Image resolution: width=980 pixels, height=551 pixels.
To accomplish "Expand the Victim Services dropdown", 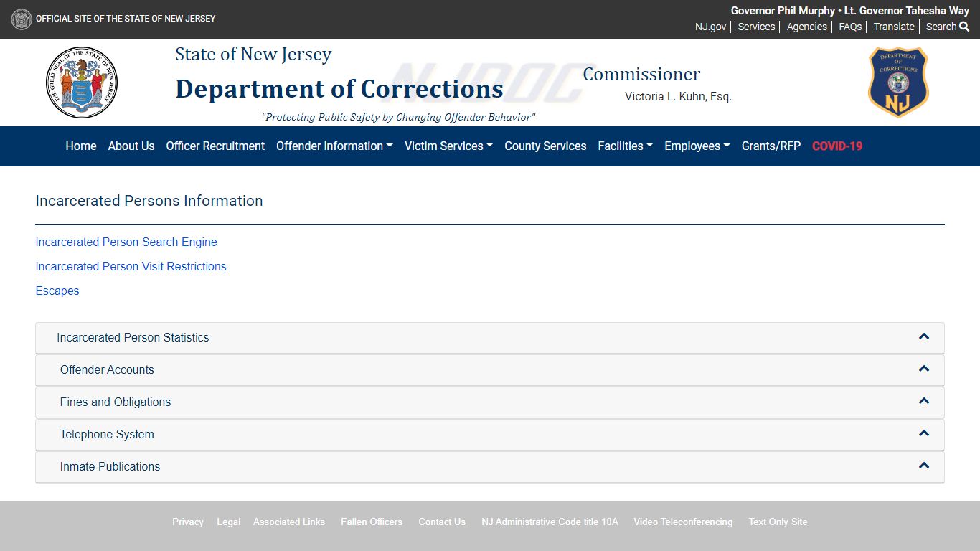I will (448, 146).
